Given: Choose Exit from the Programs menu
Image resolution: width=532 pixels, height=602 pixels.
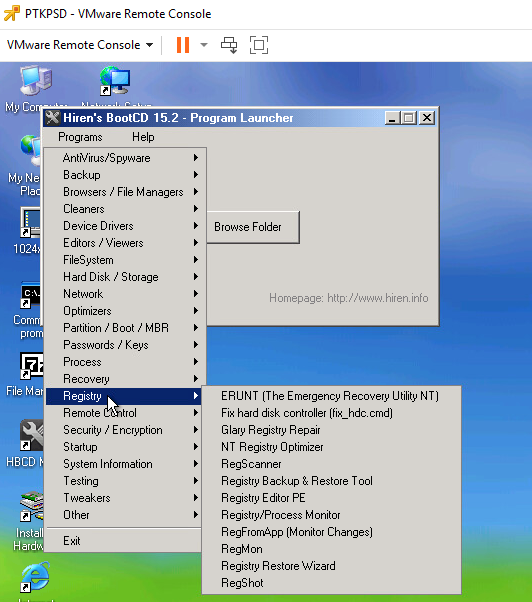Looking at the screenshot, I should [x=124, y=541].
